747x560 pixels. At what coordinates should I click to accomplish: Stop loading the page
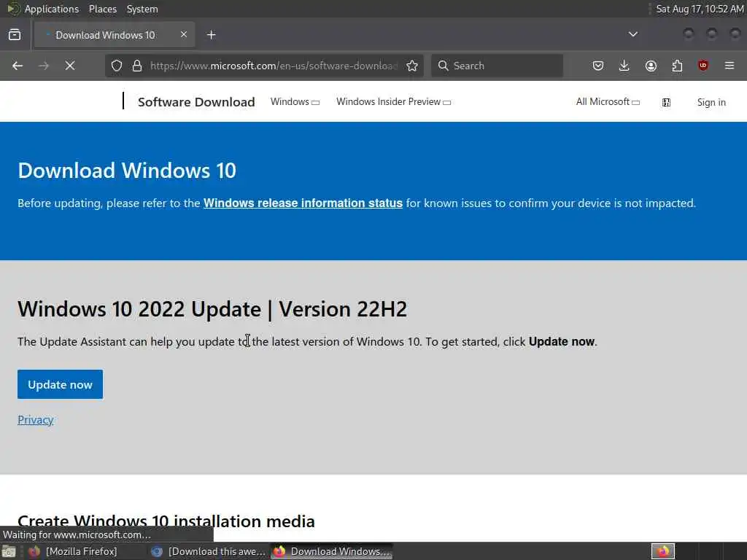[70, 66]
